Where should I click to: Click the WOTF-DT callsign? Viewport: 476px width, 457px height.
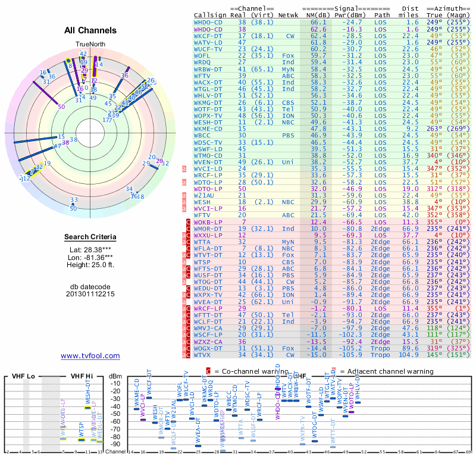coord(208,109)
